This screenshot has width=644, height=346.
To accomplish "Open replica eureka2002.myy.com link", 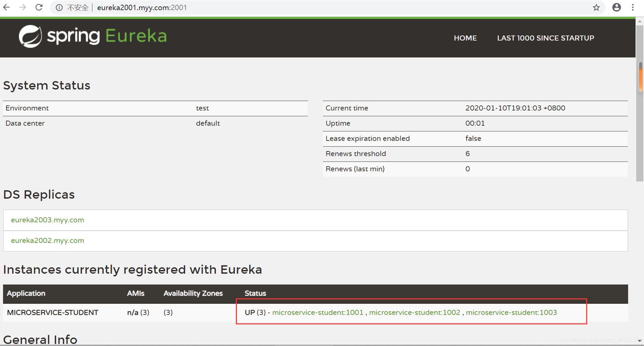I will click(x=48, y=241).
